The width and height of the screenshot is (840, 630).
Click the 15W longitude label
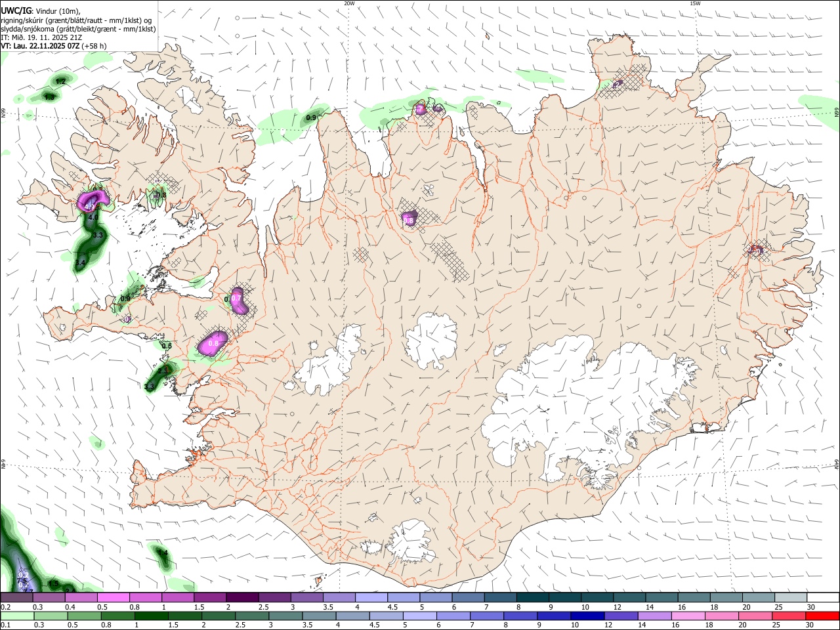[695, 3]
